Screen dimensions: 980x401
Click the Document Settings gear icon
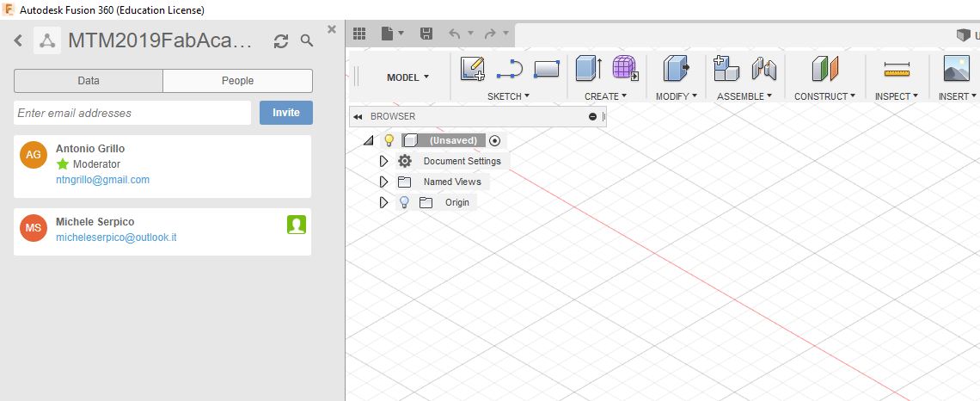[405, 162]
